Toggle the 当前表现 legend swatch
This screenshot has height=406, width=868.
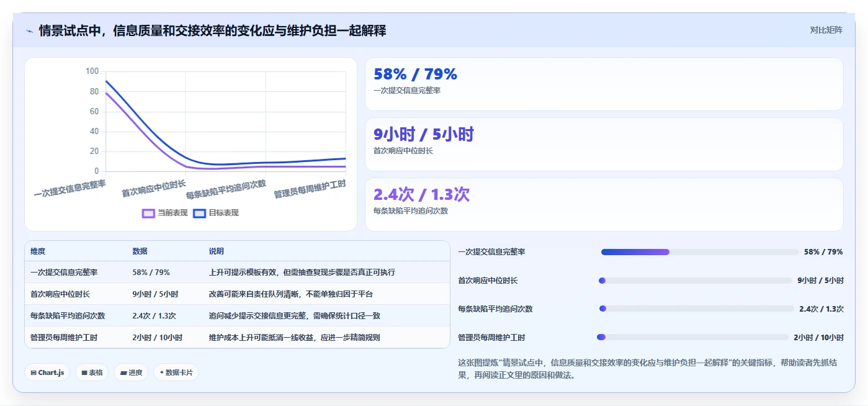pos(148,213)
